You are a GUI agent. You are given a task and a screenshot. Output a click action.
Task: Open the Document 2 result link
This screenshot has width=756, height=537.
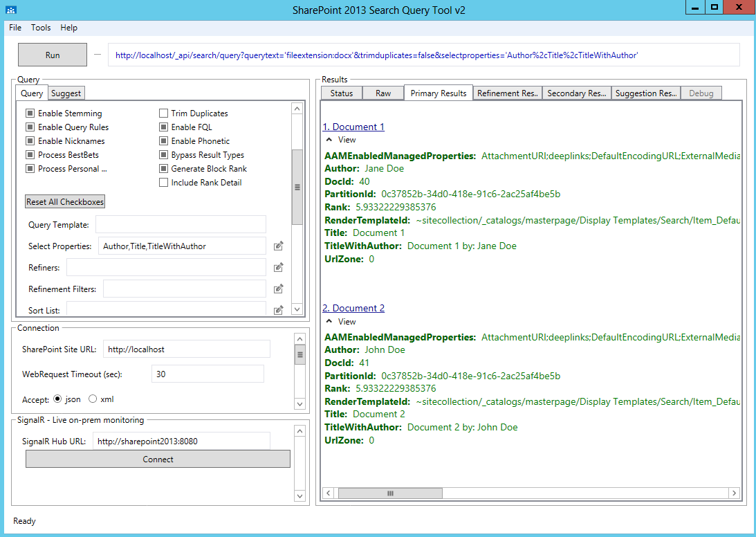coord(353,308)
